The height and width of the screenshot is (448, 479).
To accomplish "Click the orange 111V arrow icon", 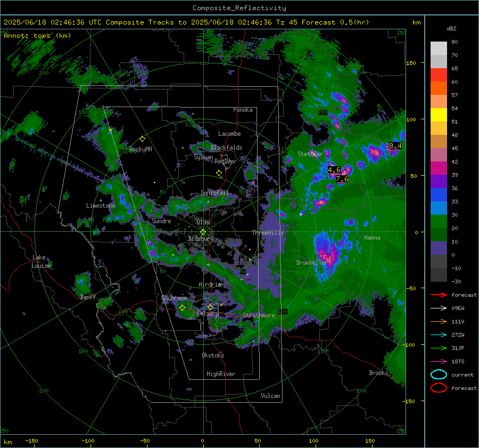I will coord(439,321).
